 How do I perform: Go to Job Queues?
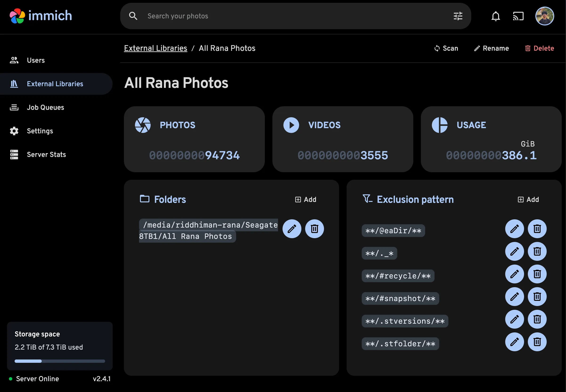[x=56, y=107]
